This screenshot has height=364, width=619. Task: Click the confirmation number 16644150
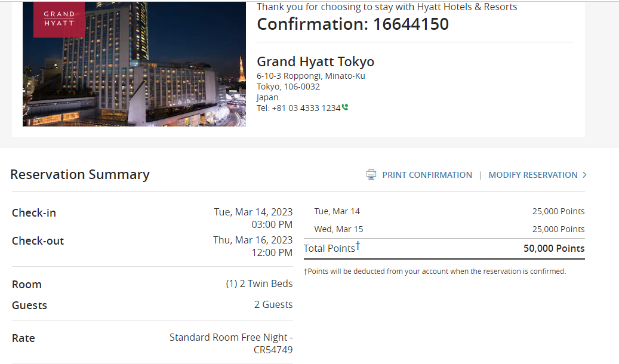click(x=411, y=24)
